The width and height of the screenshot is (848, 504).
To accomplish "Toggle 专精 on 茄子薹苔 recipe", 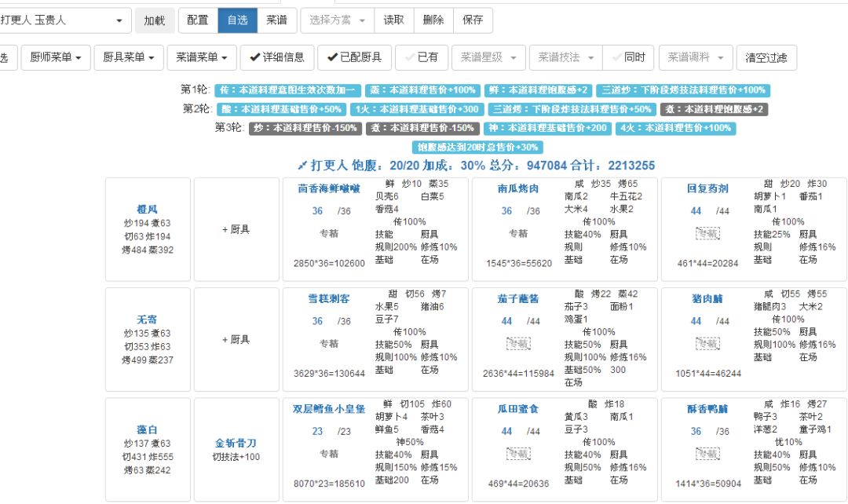I will (x=518, y=343).
